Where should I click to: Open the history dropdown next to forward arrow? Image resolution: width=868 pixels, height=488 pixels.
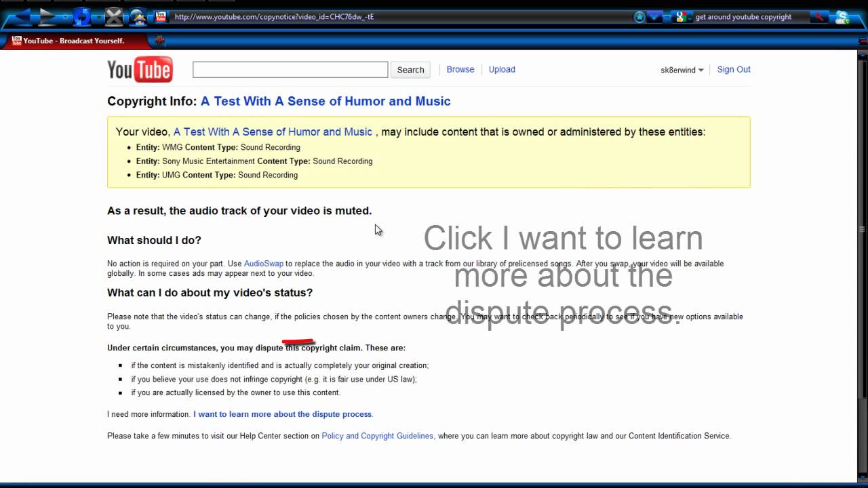tap(65, 17)
